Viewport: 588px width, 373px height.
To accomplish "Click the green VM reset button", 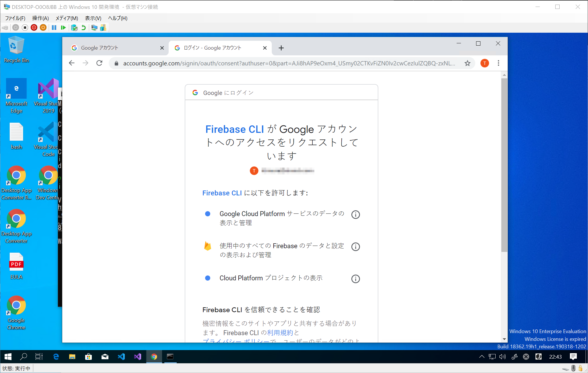I will point(63,28).
